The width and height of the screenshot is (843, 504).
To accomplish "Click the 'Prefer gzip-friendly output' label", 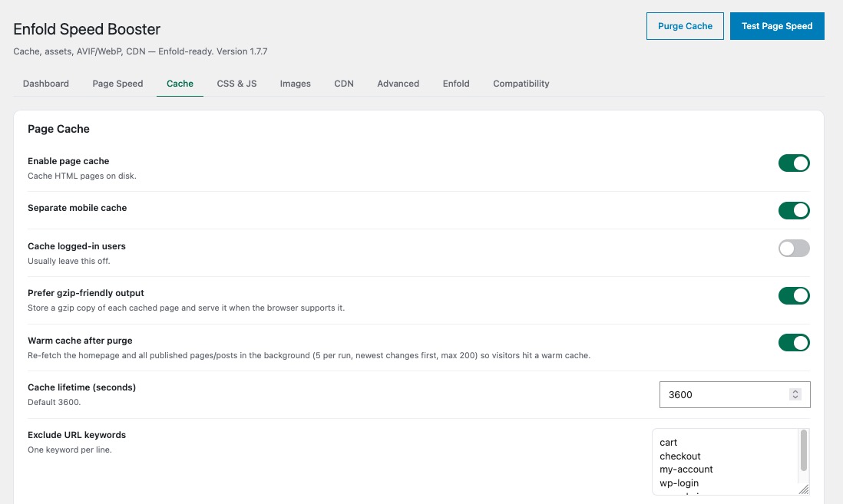I will (x=86, y=293).
